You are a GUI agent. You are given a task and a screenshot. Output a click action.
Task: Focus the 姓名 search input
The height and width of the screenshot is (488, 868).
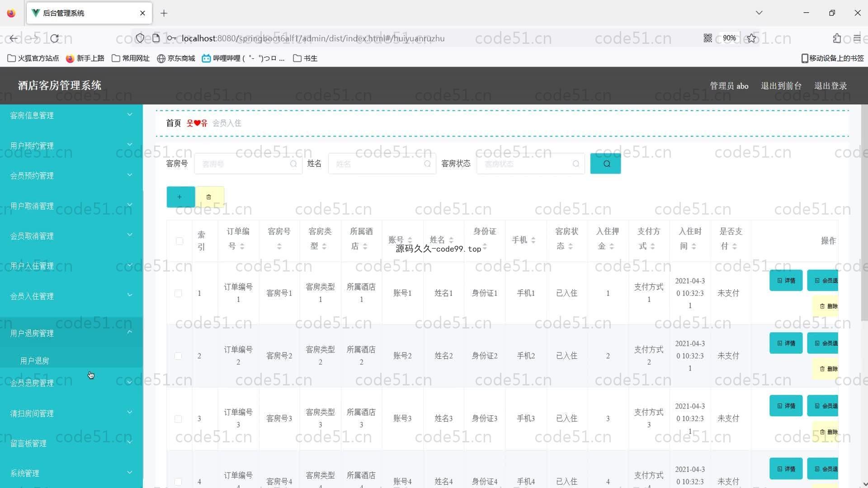point(382,164)
